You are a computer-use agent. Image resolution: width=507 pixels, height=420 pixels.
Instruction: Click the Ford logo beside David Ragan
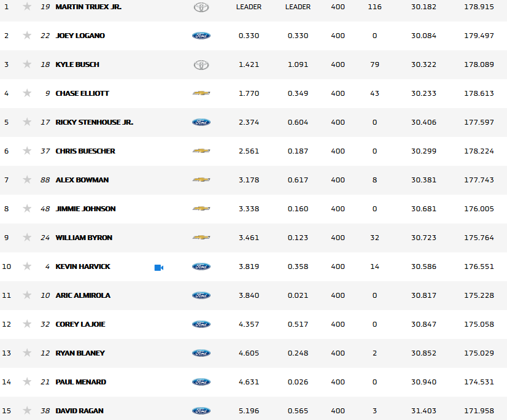pos(201,411)
